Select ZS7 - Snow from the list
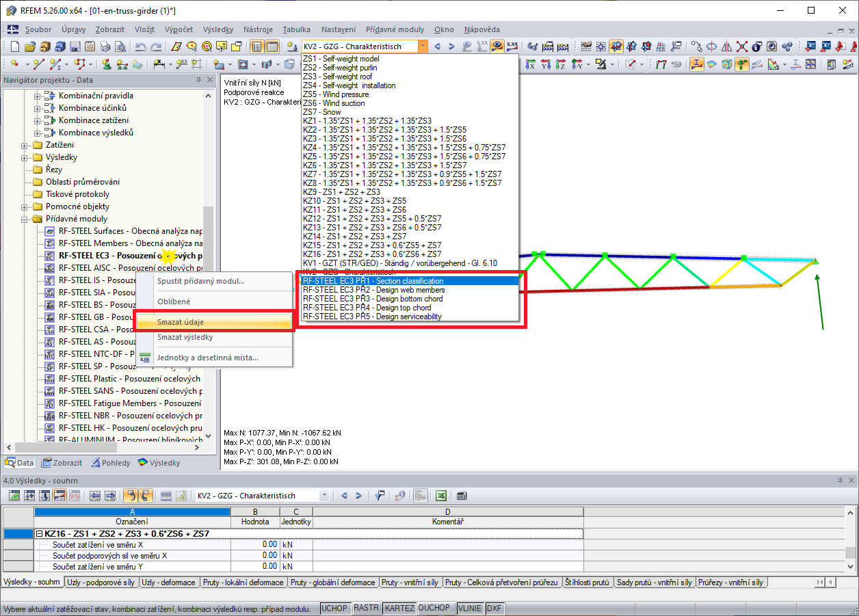This screenshot has width=859, height=616. coord(410,112)
